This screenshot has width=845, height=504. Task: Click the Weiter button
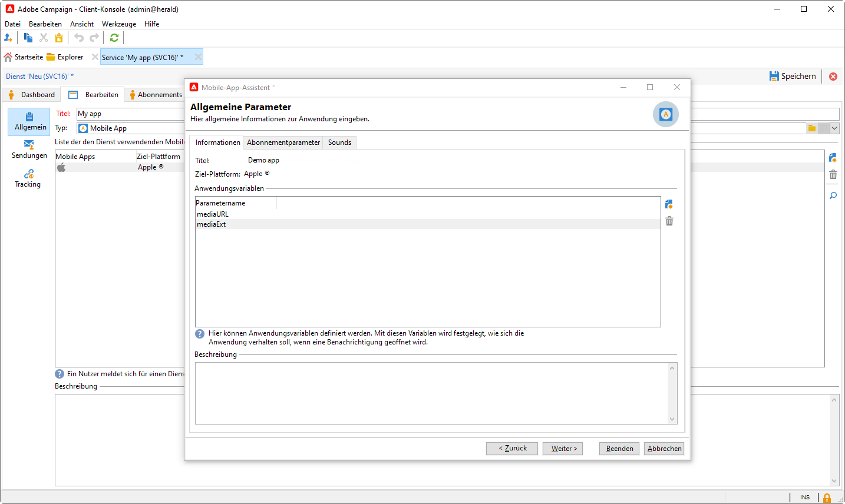[x=563, y=449]
